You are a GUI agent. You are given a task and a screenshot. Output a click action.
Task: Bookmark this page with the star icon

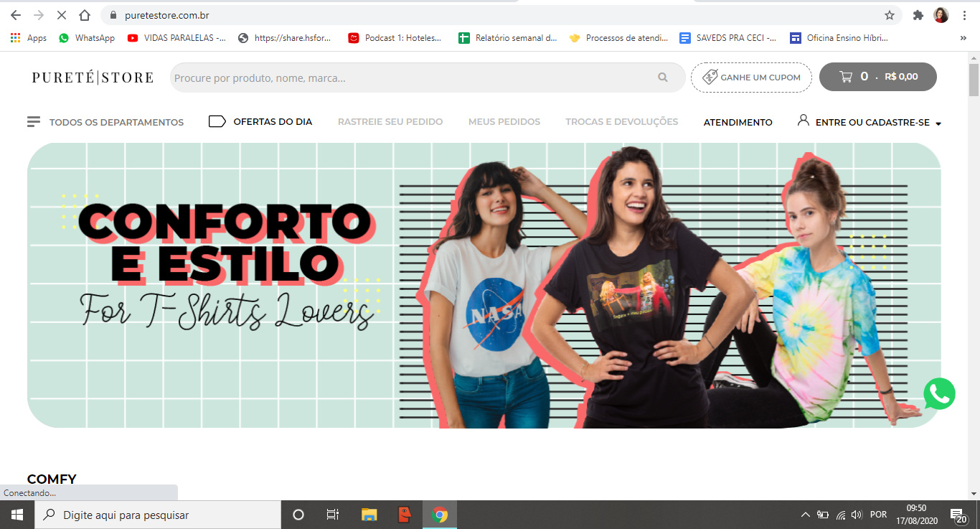pos(890,15)
